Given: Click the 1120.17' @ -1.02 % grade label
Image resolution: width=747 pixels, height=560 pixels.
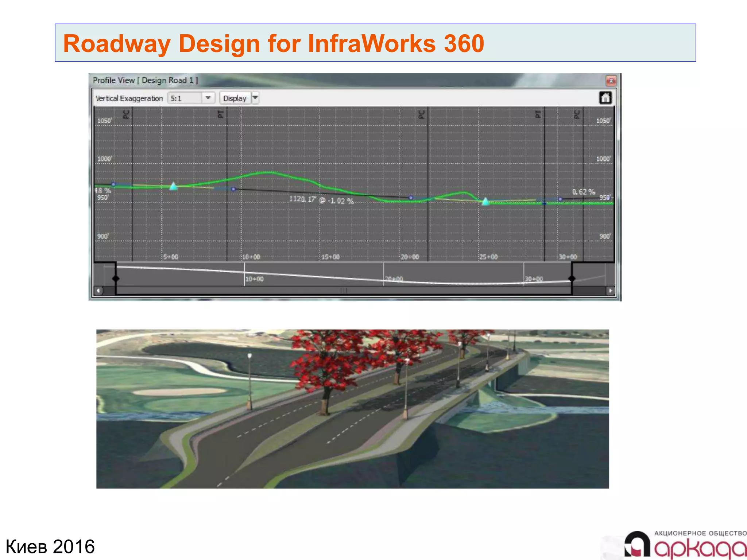Looking at the screenshot, I should point(321,200).
